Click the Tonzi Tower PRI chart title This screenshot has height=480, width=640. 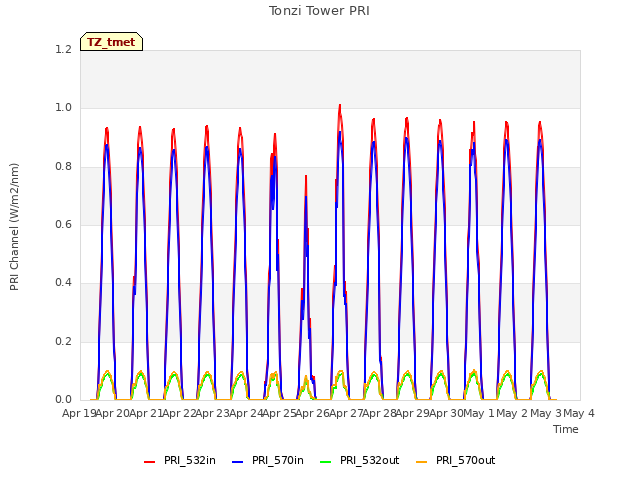pyautogui.click(x=319, y=11)
